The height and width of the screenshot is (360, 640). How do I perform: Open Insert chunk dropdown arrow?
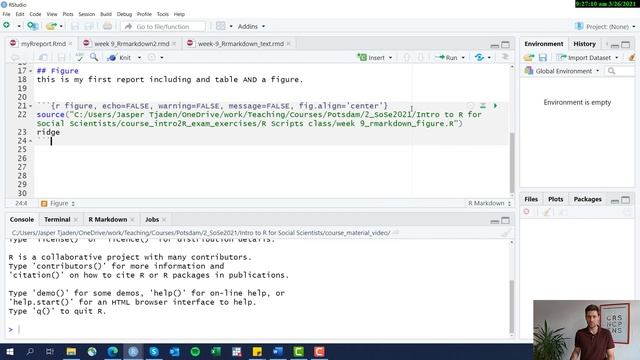(391, 58)
